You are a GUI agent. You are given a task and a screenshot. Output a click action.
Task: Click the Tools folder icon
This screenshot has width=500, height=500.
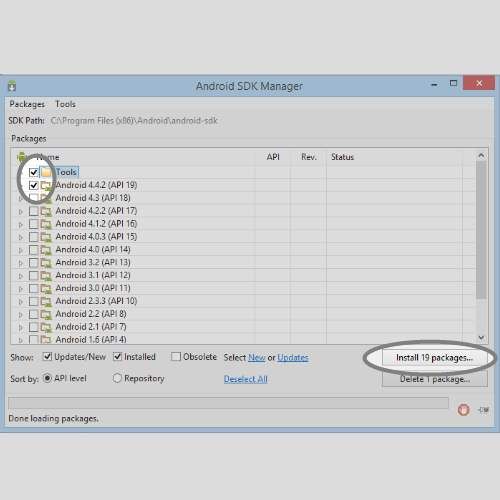tap(46, 172)
